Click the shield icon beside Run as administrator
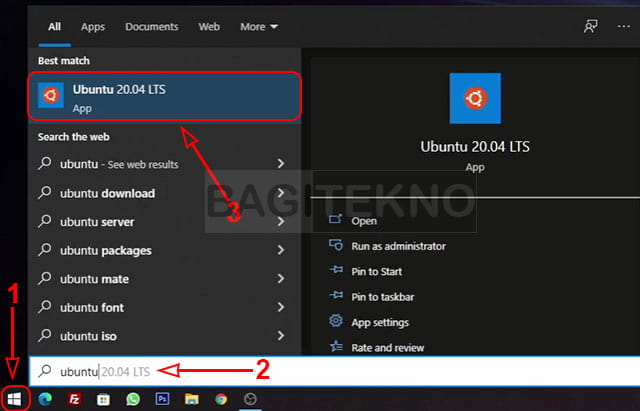The image size is (640, 411). pos(336,244)
